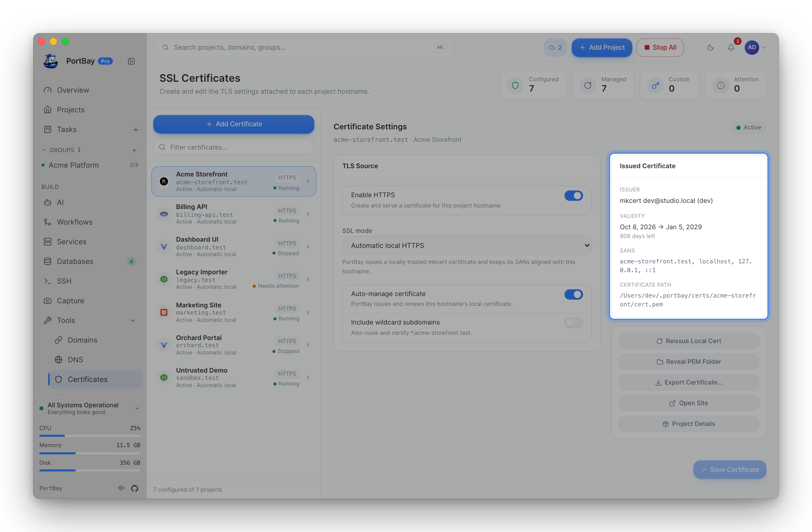Click the CPU usage bar
This screenshot has width=812, height=532.
[x=90, y=436]
